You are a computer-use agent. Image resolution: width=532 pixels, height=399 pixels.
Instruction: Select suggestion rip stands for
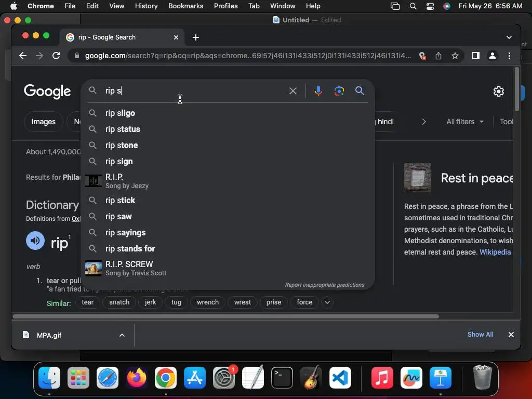tap(228, 249)
